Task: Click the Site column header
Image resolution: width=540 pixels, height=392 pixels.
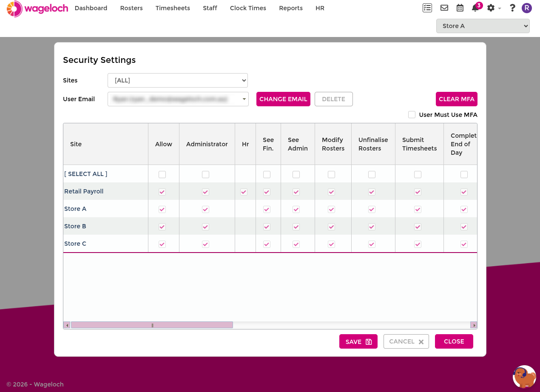Action: point(105,144)
